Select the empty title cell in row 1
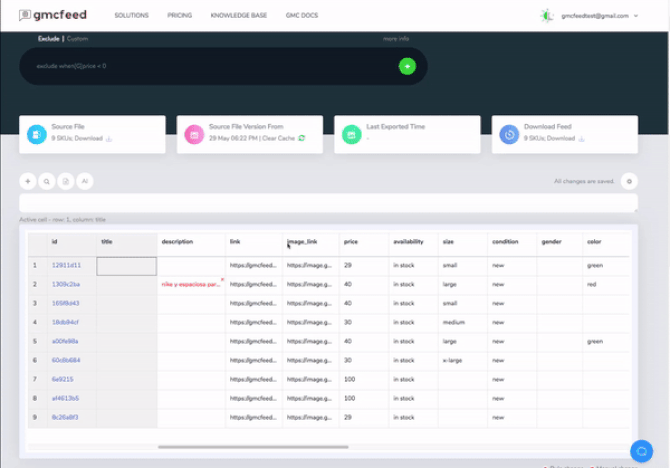The width and height of the screenshot is (670, 468). click(x=127, y=265)
